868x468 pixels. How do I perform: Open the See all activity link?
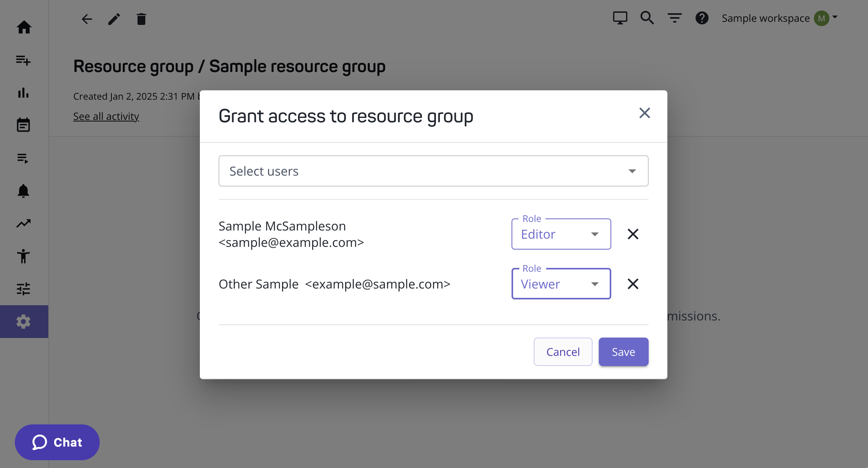[106, 116]
